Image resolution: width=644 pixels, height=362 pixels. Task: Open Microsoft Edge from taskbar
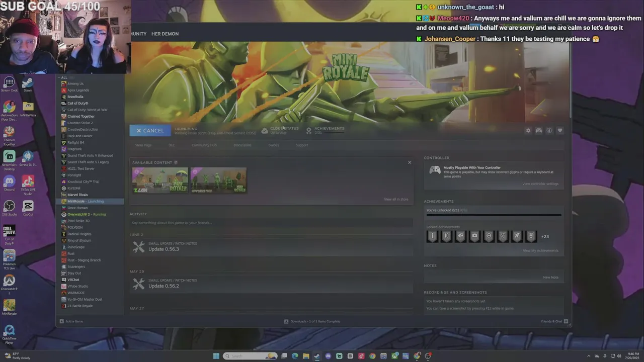(x=295, y=356)
